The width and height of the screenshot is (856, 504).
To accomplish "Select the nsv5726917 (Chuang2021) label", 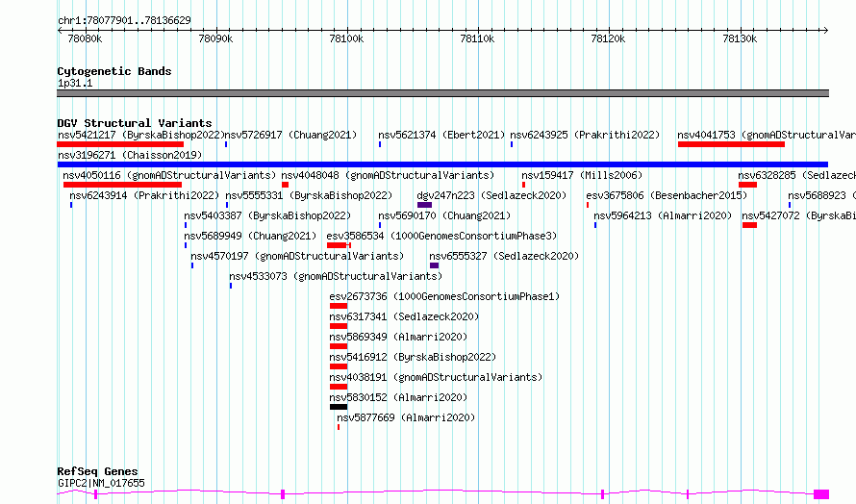I will (x=291, y=135).
